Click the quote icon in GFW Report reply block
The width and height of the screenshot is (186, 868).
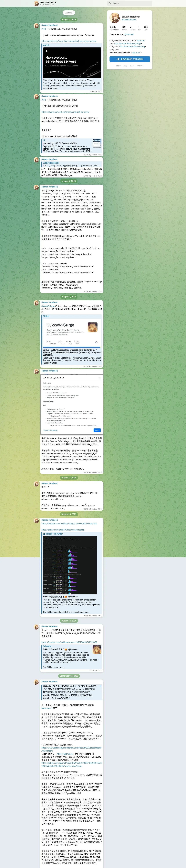tap(100, 686)
